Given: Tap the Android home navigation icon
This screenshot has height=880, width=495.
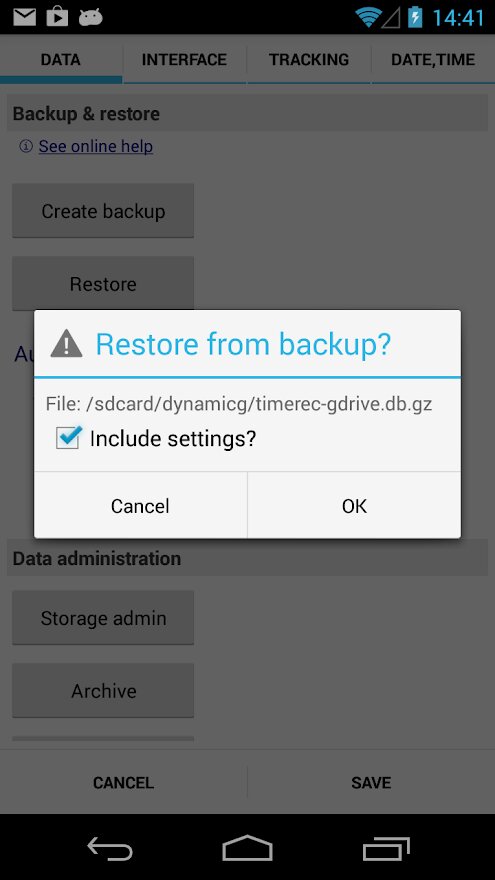Looking at the screenshot, I should [247, 847].
